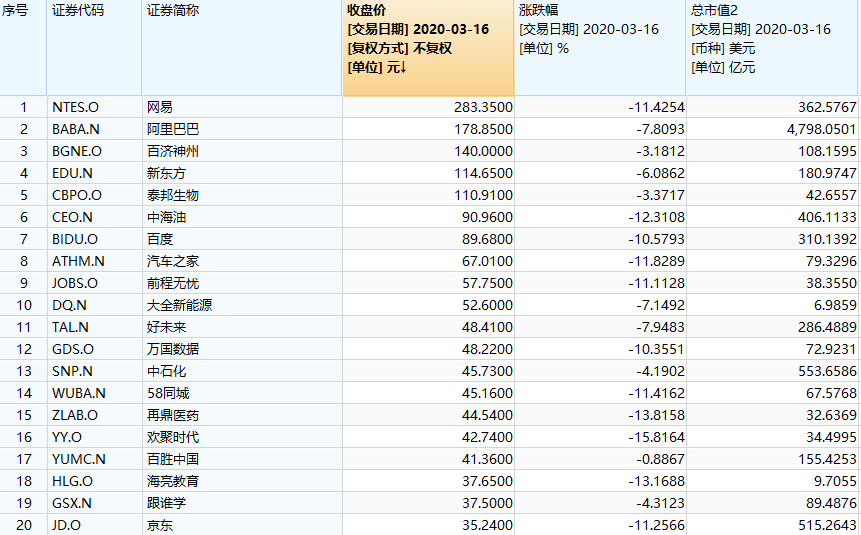
Task: Click the name 海亮教育
Action: [173, 481]
